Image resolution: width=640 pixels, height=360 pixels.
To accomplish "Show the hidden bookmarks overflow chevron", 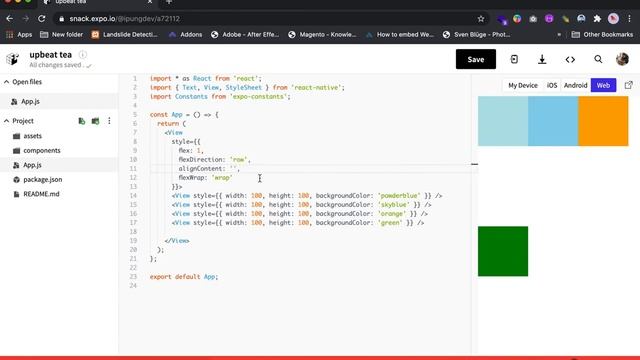I will tap(559, 35).
